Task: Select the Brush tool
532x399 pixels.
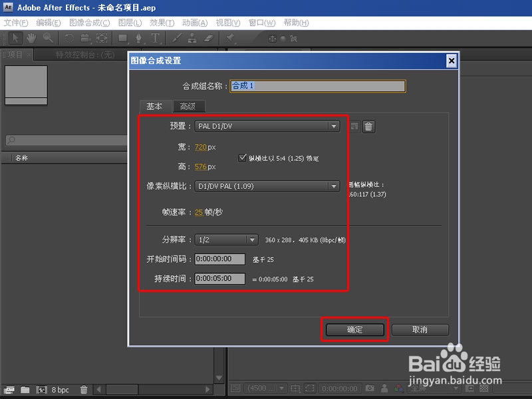Action: (176, 38)
